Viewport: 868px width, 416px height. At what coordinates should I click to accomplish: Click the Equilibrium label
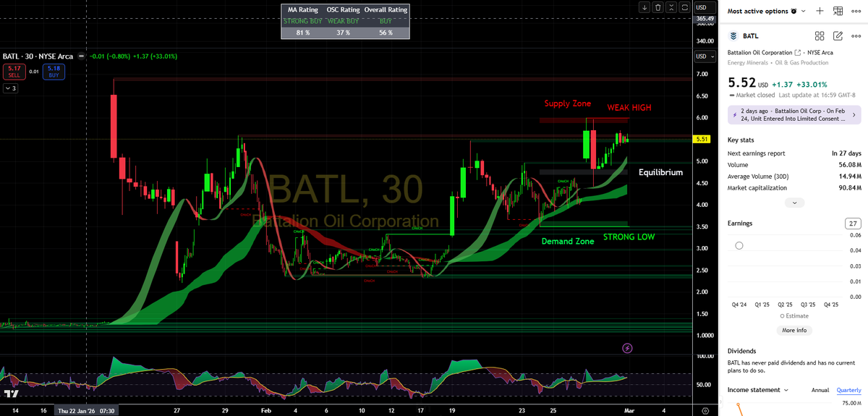tap(660, 173)
